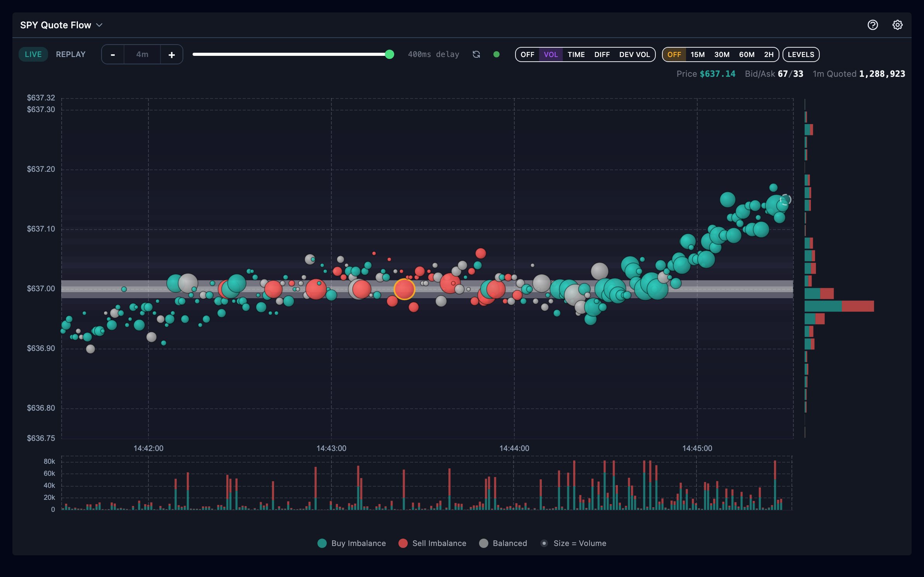The image size is (924, 577).
Task: Click the dashed circle latest quote marker
Action: 786,200
